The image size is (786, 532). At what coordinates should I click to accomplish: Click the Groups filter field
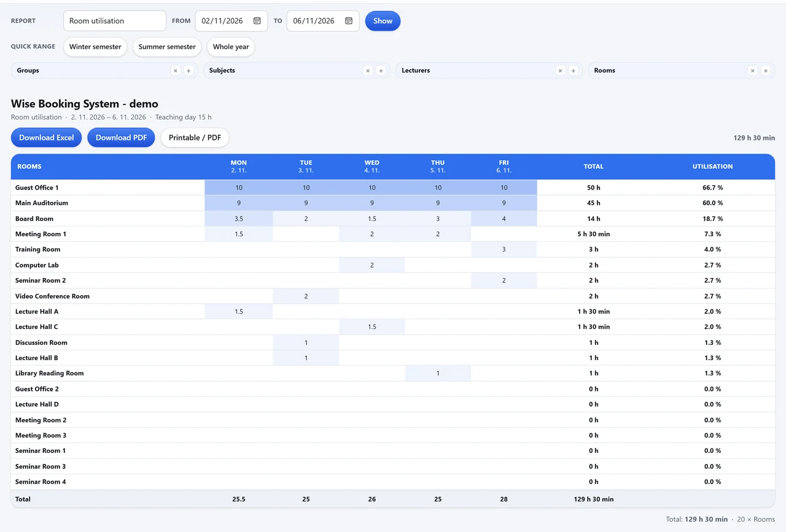(x=104, y=71)
